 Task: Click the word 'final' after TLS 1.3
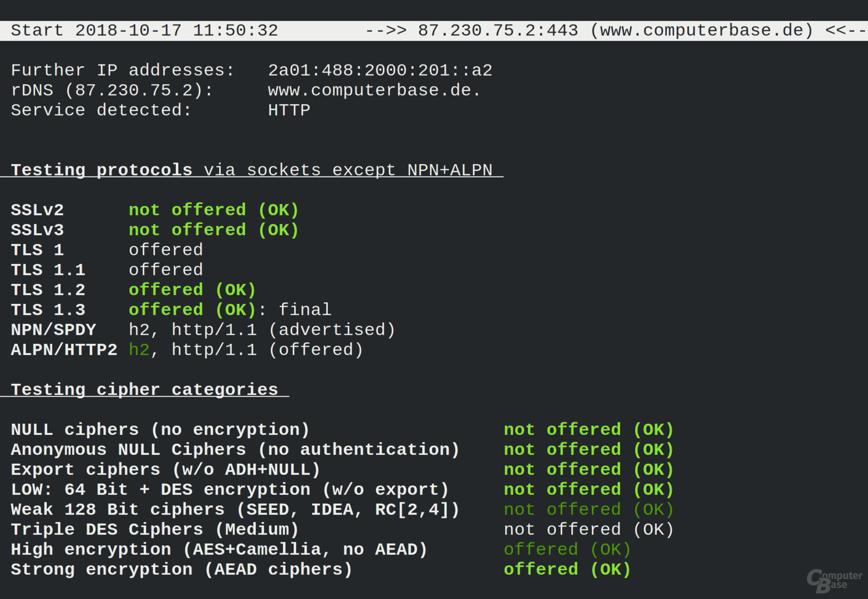point(304,310)
